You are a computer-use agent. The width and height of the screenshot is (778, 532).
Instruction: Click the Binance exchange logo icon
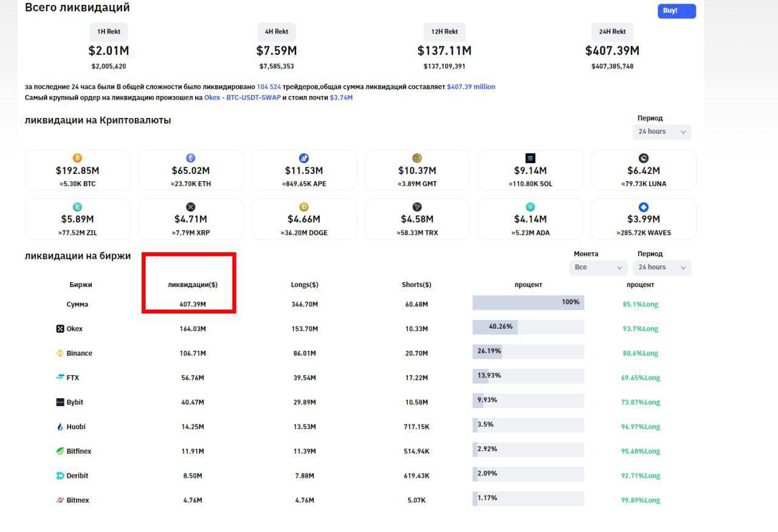pos(60,353)
